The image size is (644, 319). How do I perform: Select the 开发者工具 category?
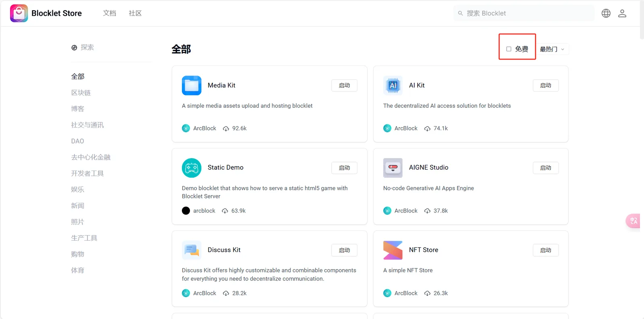coord(87,173)
